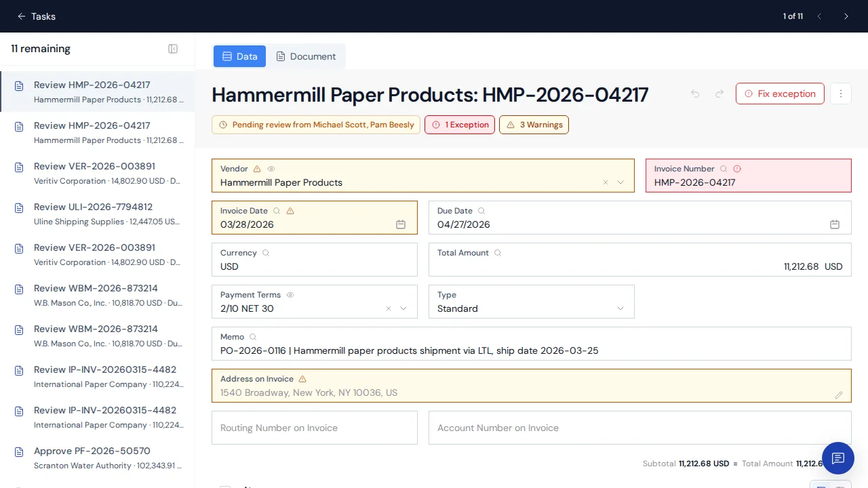
Task: Click the invoice title heading HMP-2026-04217
Action: point(430,94)
